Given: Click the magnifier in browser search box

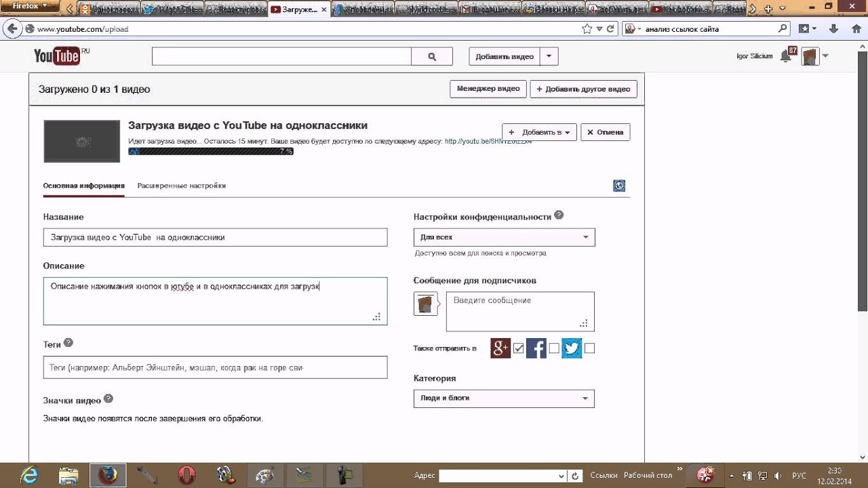Looking at the screenshot, I should 783,29.
